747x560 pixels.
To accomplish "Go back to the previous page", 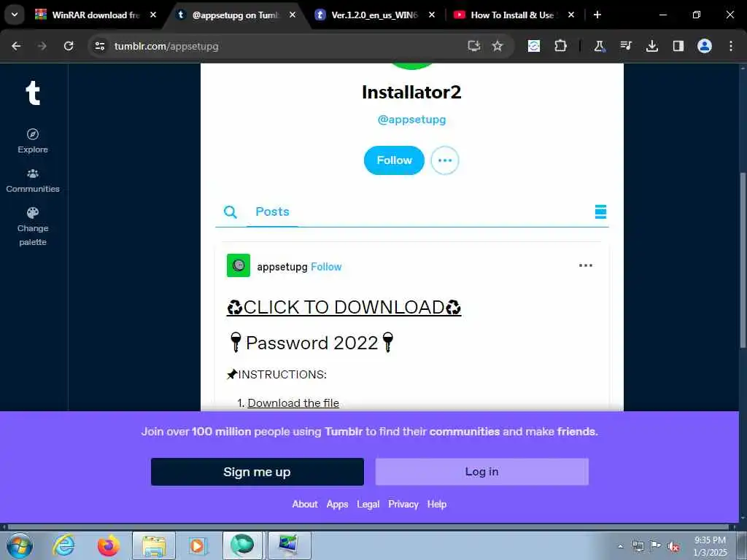I will click(16, 46).
